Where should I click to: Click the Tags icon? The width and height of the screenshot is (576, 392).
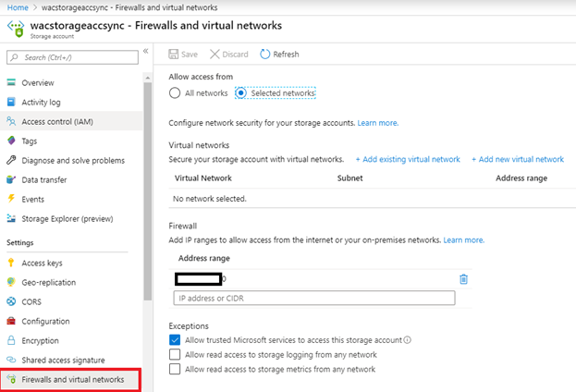point(11,141)
